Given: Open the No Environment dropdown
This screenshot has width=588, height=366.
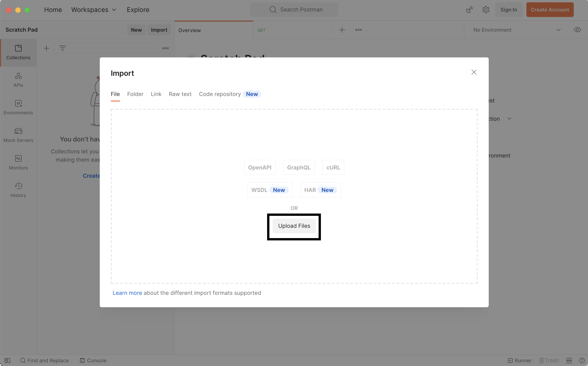Looking at the screenshot, I should click(517, 30).
